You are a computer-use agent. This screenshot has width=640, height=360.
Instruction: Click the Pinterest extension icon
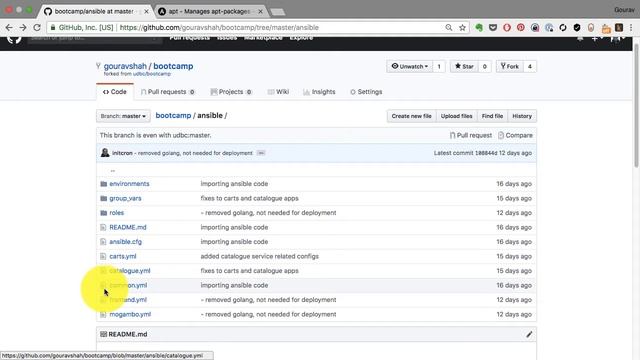point(520,28)
